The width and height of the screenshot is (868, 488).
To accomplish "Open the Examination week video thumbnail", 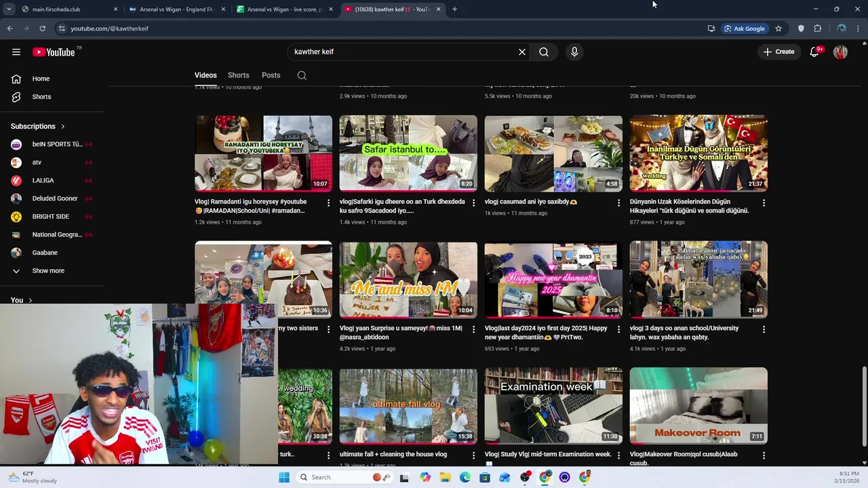I will 553,405.
